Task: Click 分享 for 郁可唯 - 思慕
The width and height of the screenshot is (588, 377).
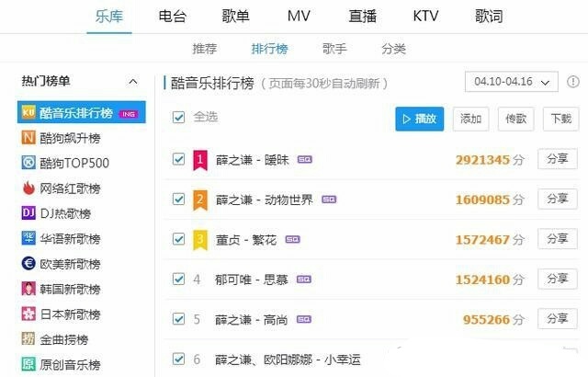Action: coord(558,279)
